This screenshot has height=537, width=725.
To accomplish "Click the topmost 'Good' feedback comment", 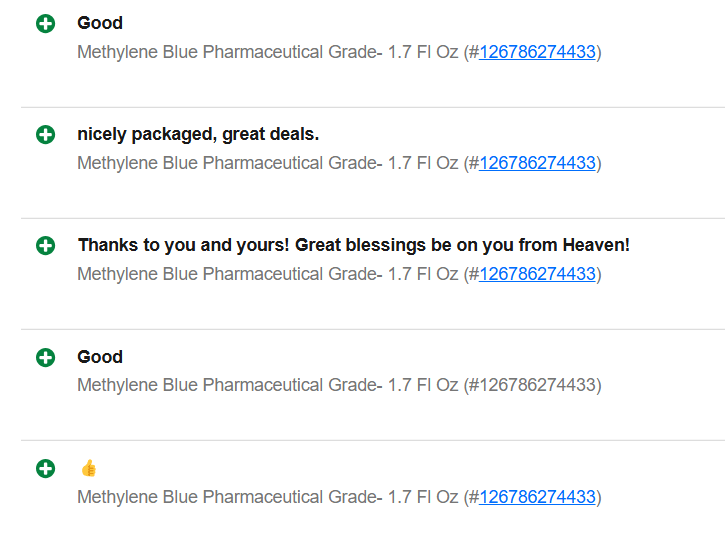I will [100, 23].
